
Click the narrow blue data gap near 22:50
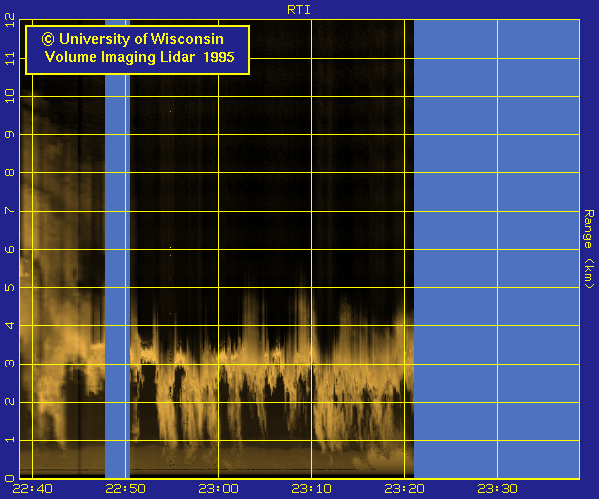coord(117,248)
